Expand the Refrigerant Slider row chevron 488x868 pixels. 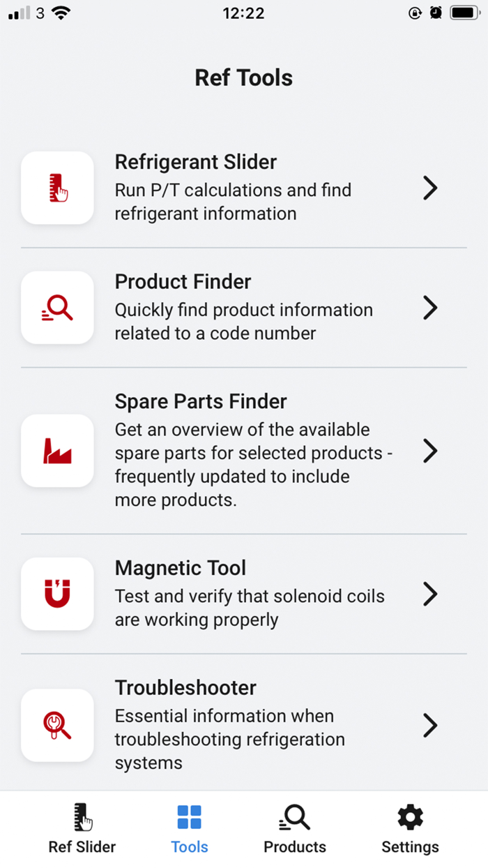431,188
